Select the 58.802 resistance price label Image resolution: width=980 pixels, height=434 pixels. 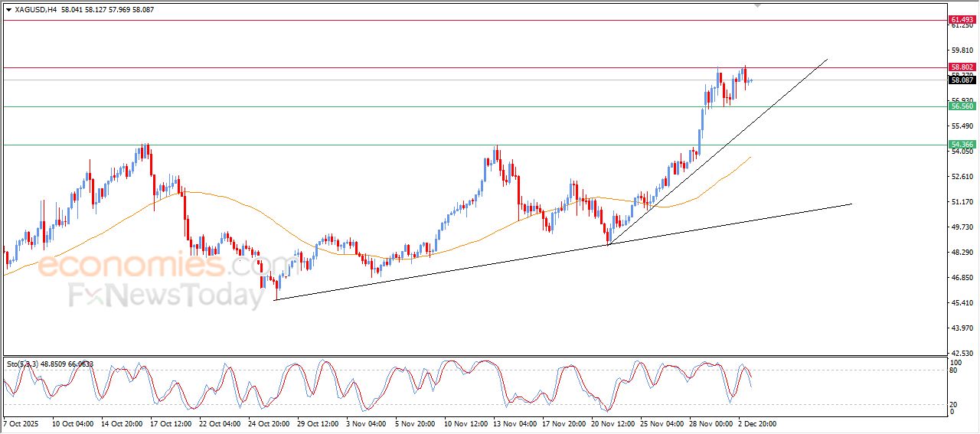961,67
